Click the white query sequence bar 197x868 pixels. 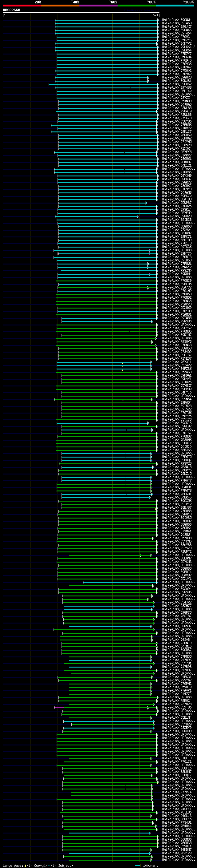pyautogui.click(x=81, y=13)
